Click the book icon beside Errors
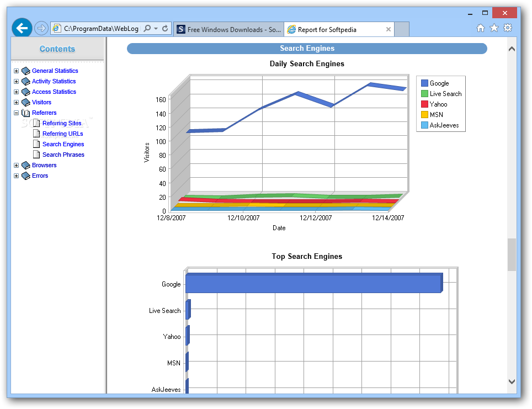 [26, 176]
